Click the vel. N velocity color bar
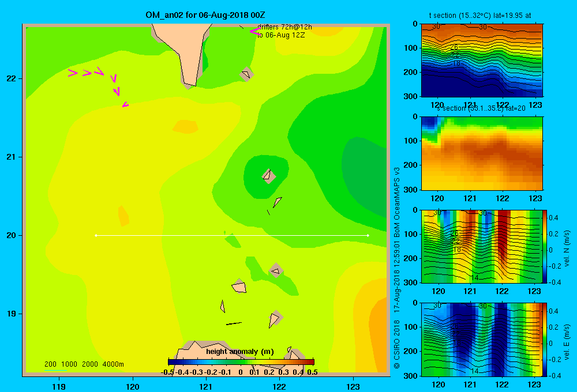This screenshot has height=392, width=577. 545,246
